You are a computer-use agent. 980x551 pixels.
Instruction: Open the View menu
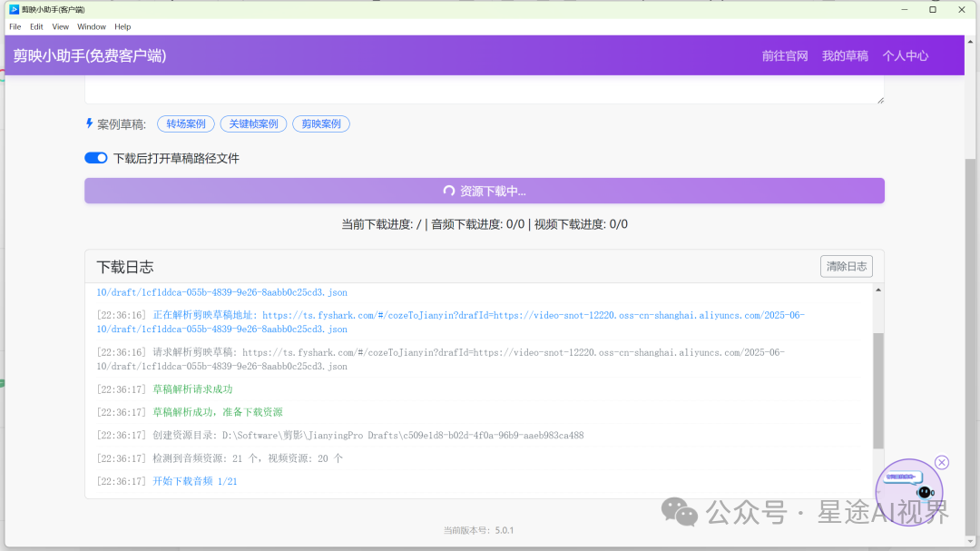(60, 27)
